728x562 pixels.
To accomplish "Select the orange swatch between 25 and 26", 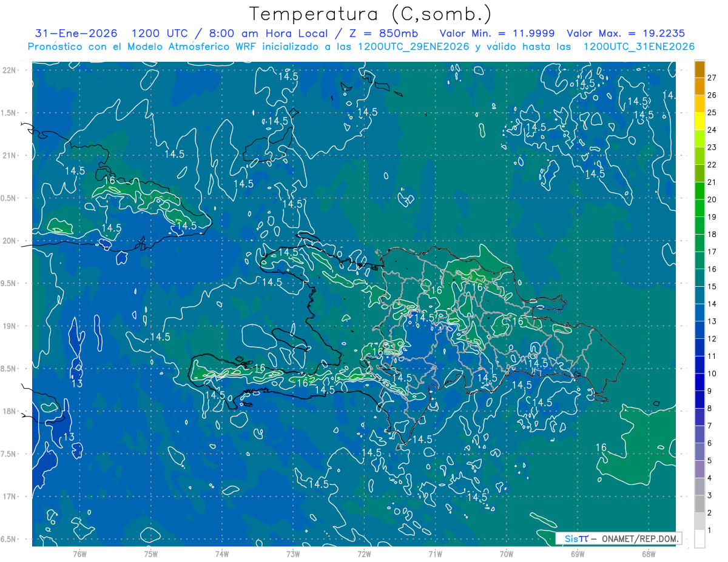I will point(699,104).
